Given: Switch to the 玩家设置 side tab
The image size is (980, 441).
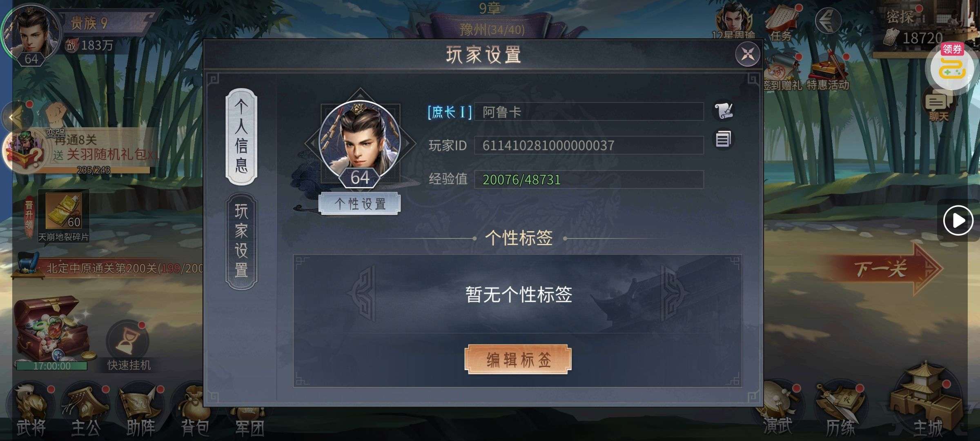Looking at the screenshot, I should [241, 241].
